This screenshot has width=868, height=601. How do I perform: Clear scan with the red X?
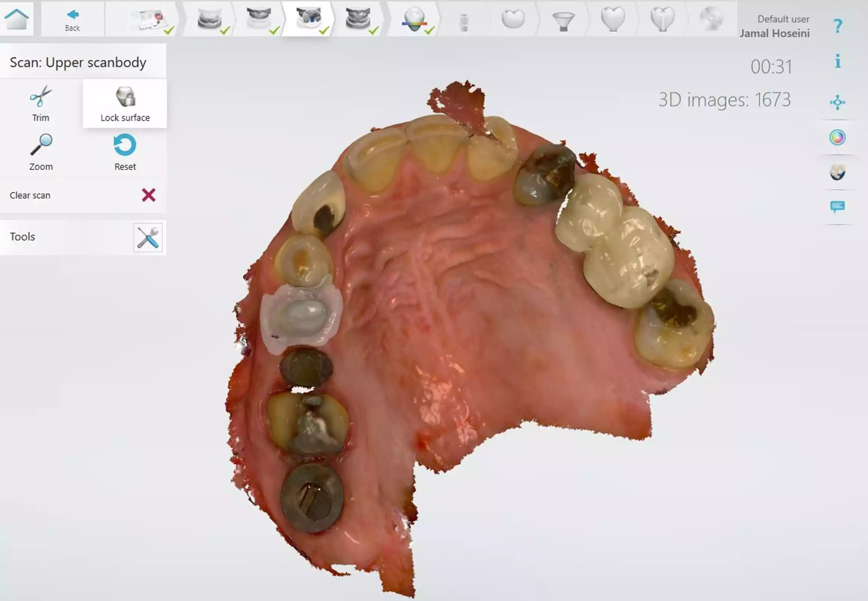148,195
